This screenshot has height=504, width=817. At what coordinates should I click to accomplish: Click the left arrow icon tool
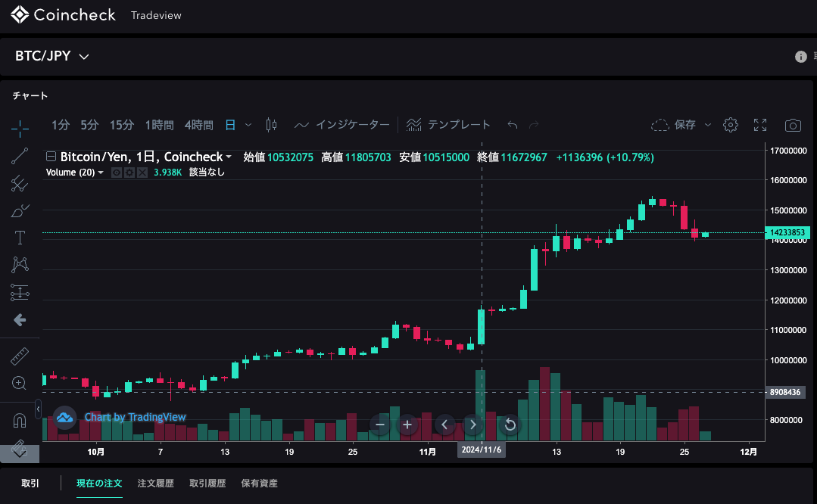tap(20, 319)
